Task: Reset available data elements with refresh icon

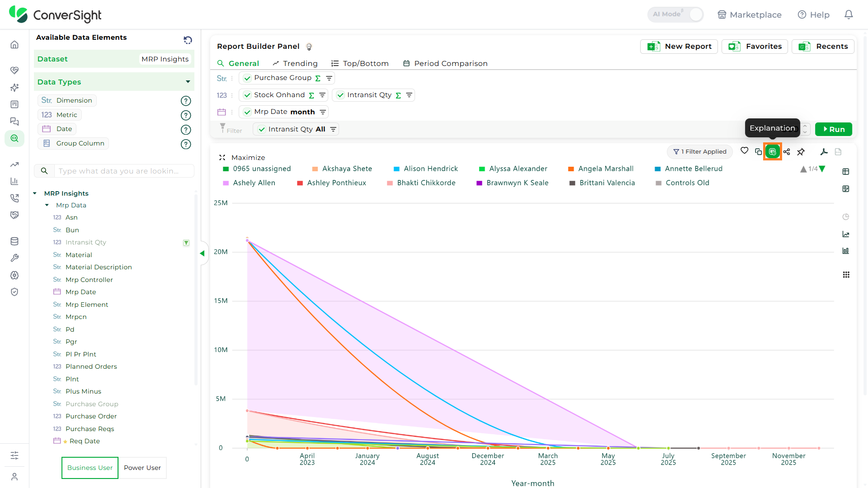Action: [188, 40]
